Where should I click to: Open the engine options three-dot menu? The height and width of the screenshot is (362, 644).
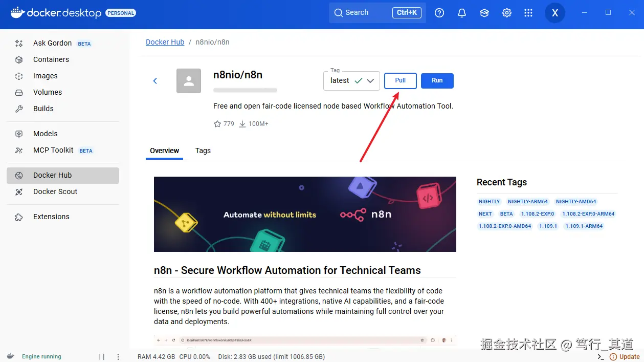coord(118,357)
